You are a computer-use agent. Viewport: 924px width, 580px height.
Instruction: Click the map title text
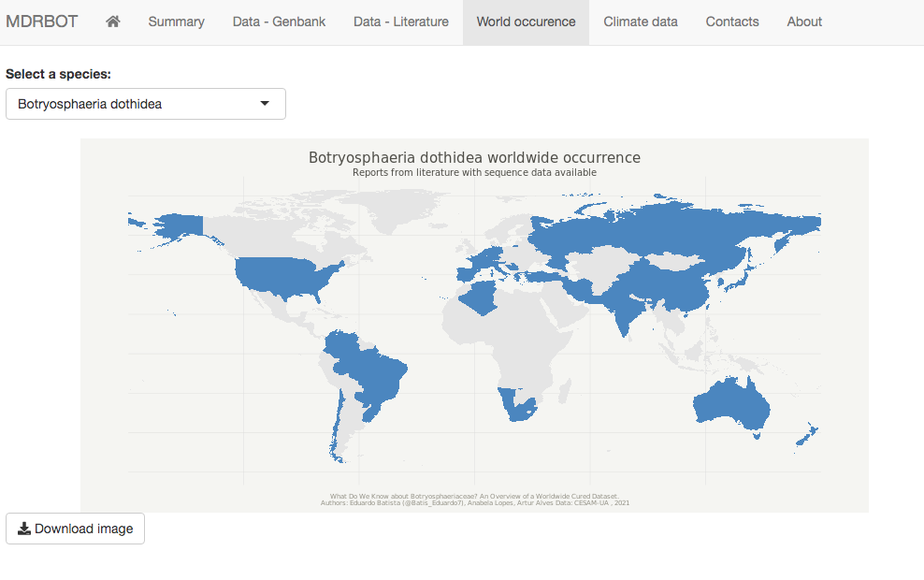click(x=474, y=157)
